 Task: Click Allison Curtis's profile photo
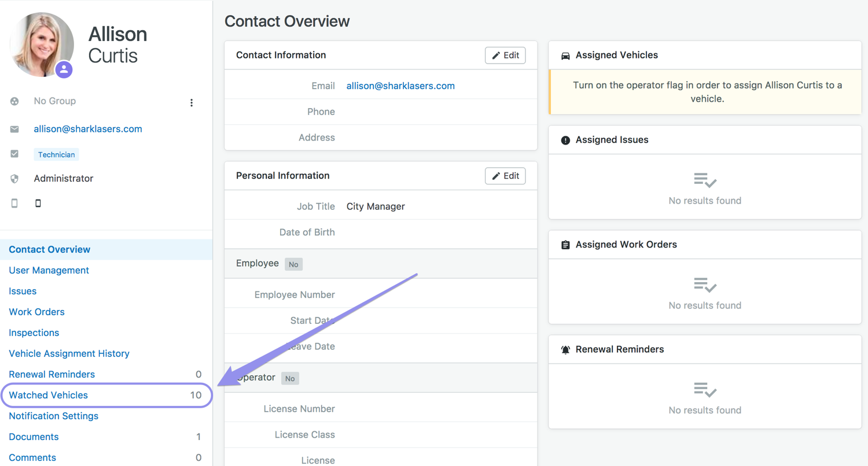[x=39, y=43]
